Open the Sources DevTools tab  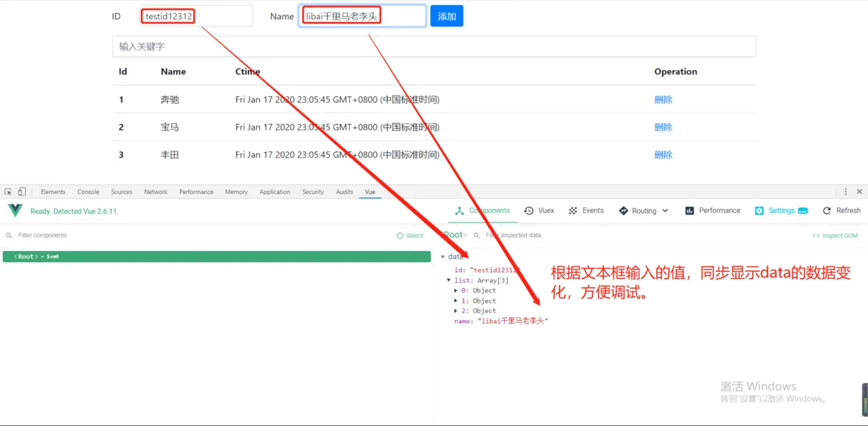tap(122, 191)
